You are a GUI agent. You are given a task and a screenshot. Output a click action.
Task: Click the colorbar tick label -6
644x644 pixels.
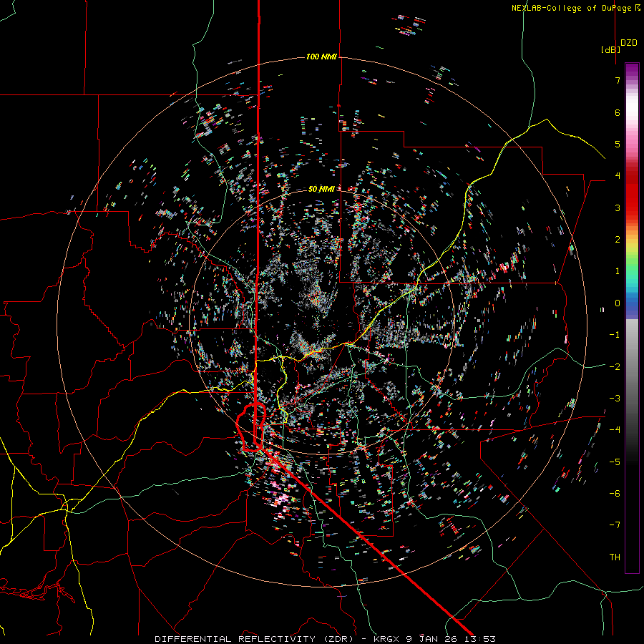(x=615, y=493)
